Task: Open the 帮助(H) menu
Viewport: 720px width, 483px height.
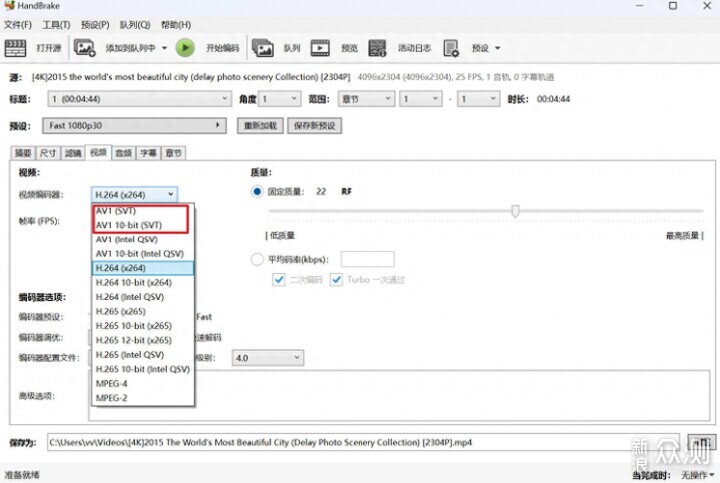Action: point(176,25)
